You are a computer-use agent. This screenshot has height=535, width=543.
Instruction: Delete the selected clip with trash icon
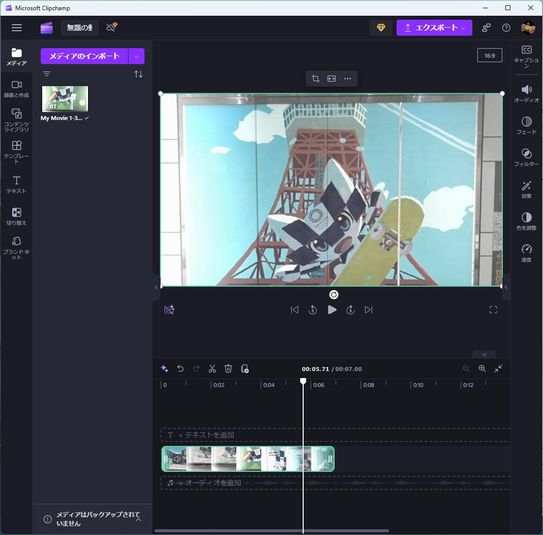click(228, 369)
